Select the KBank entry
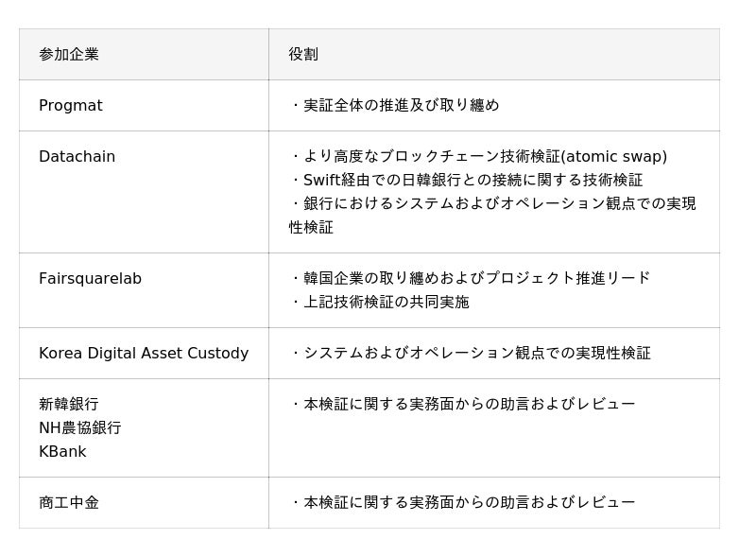The width and height of the screenshot is (756, 557). coord(62,452)
